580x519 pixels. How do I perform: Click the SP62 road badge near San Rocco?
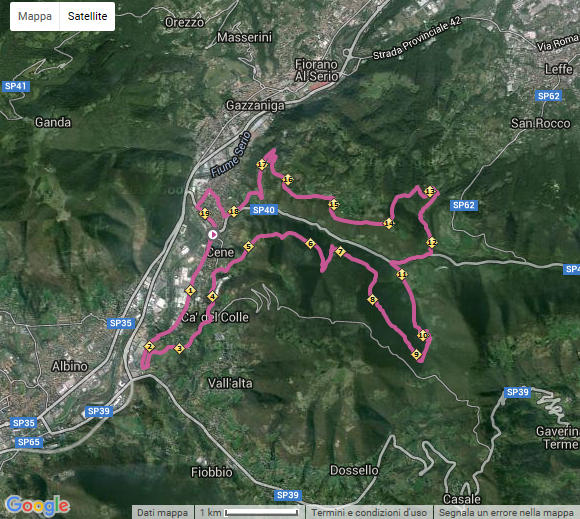point(549,96)
